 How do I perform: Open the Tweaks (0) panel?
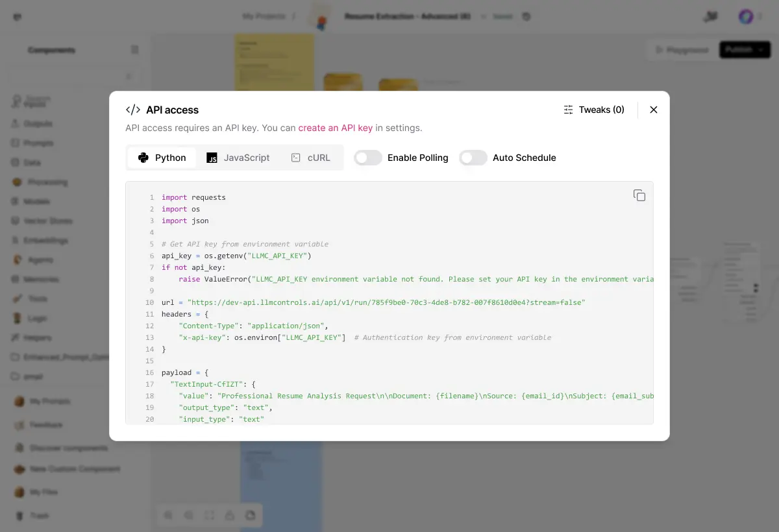coord(594,110)
